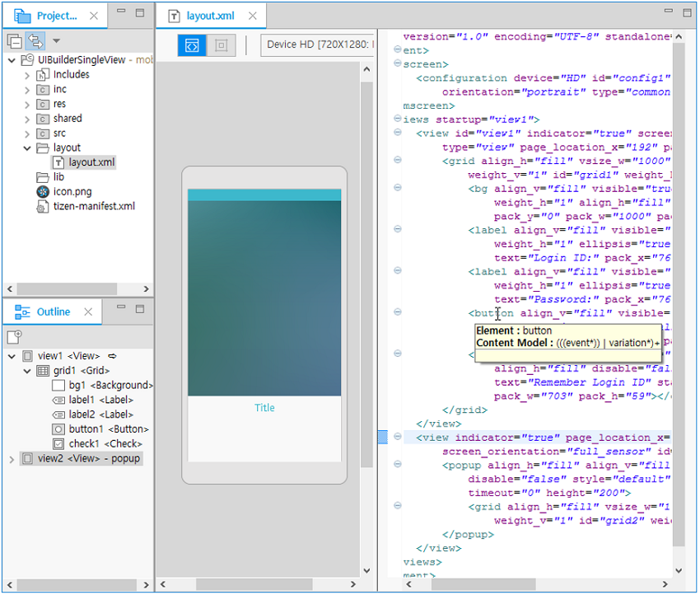Open the Project Explorer view menu arrow
The width and height of the screenshot is (700, 595).
(x=56, y=40)
